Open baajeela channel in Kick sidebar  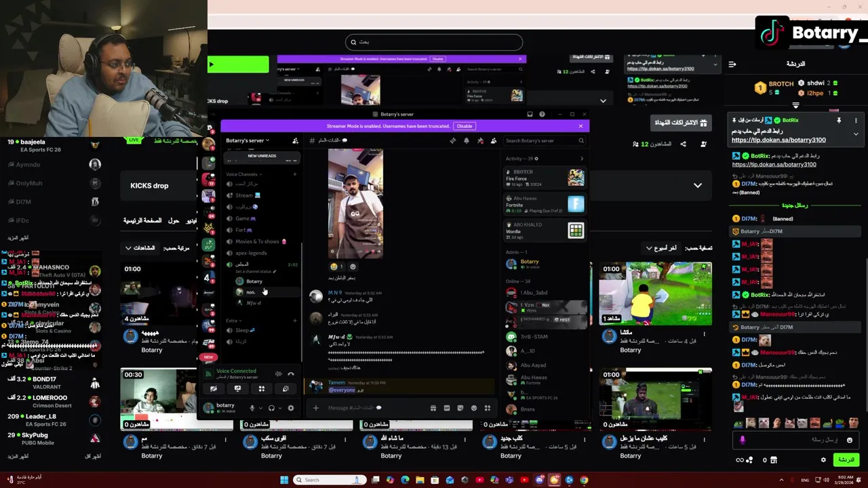coord(54,146)
